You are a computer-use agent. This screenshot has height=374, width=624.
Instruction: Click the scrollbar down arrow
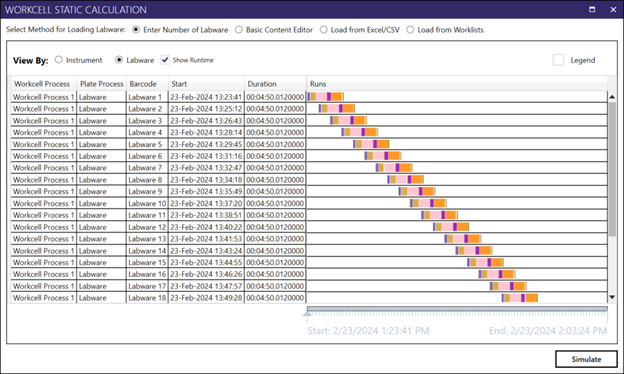click(612, 297)
